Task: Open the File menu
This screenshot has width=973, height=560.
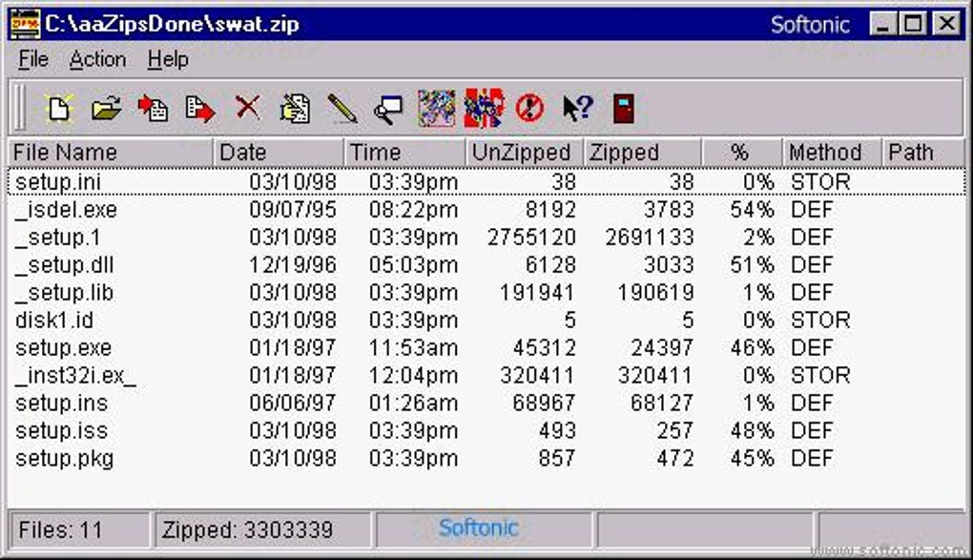Action: point(32,59)
